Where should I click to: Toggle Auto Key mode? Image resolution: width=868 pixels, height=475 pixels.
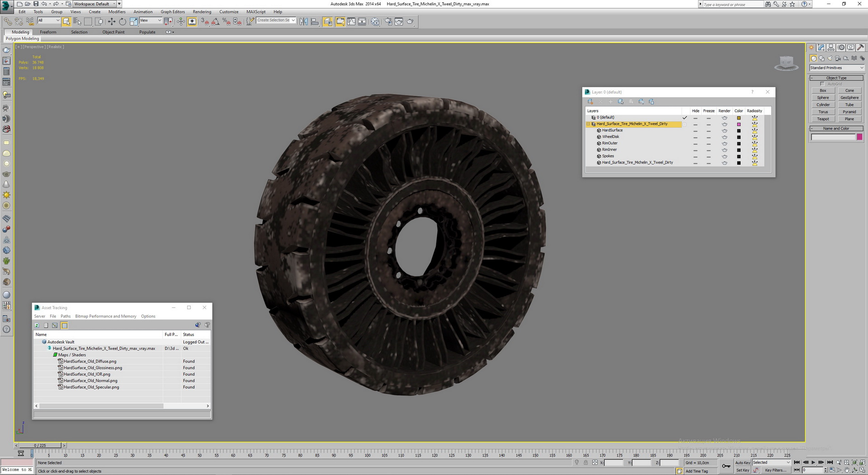pos(742,463)
